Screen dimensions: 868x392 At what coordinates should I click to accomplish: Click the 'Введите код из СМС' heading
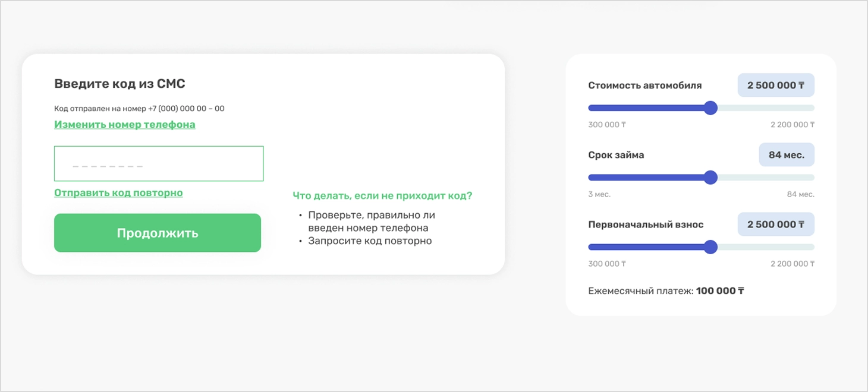point(119,83)
